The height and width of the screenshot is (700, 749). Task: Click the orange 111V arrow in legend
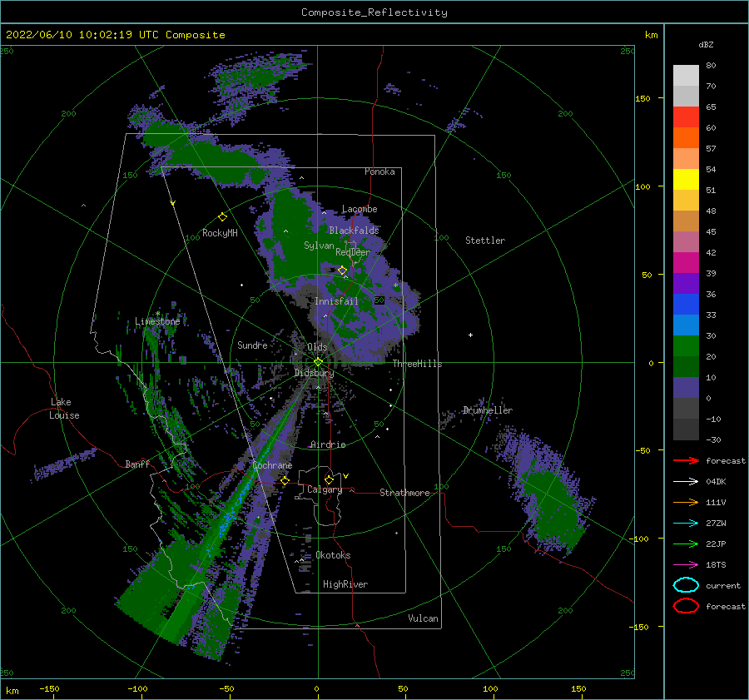686,502
